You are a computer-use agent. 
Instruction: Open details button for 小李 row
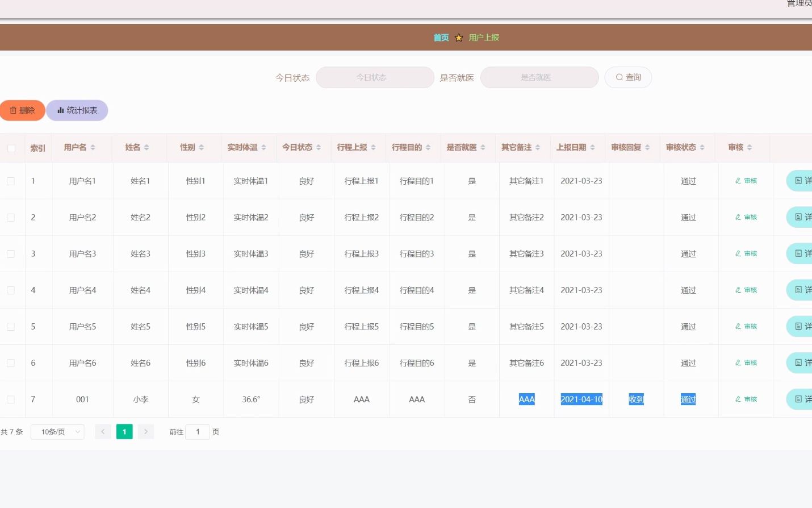[800, 399]
